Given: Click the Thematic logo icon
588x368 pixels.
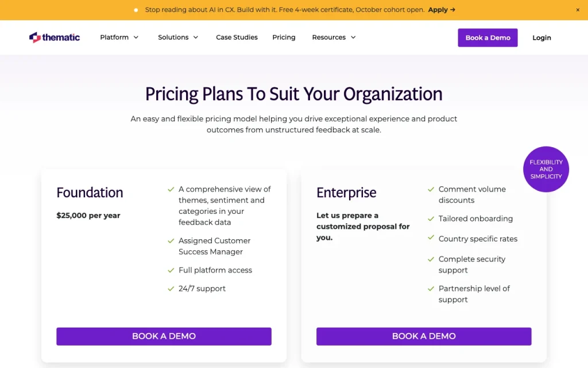Looking at the screenshot, I should [35, 37].
